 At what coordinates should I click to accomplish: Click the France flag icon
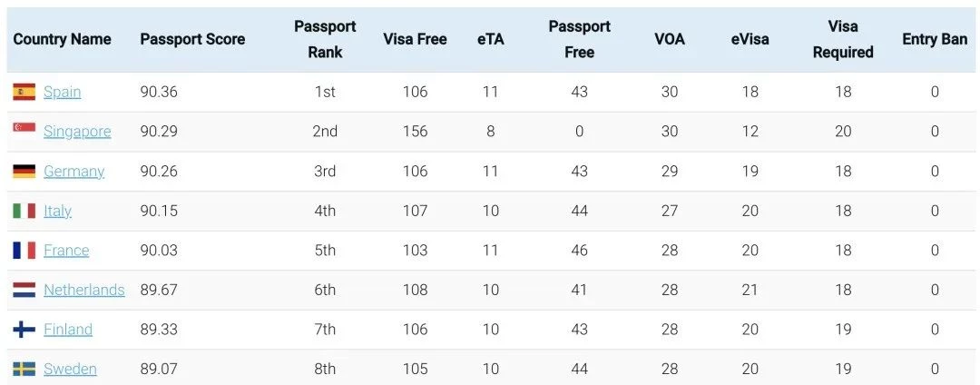pyautogui.click(x=24, y=250)
